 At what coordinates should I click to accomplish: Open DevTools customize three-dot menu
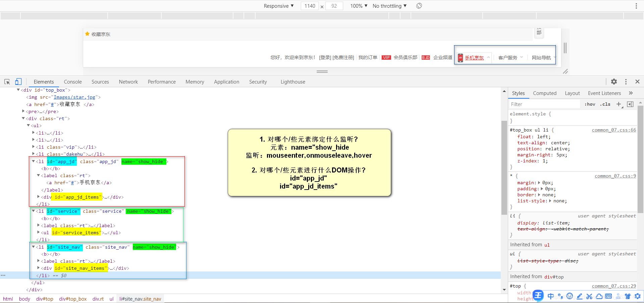[626, 82]
